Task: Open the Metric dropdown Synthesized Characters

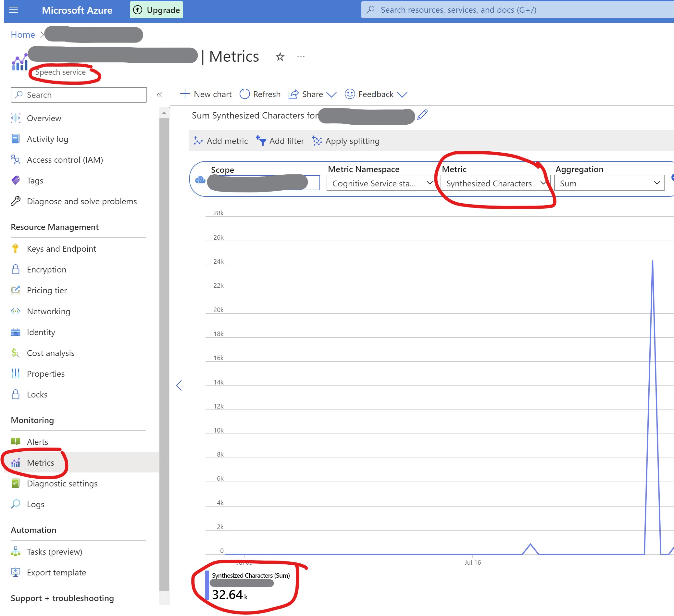Action: coord(495,183)
